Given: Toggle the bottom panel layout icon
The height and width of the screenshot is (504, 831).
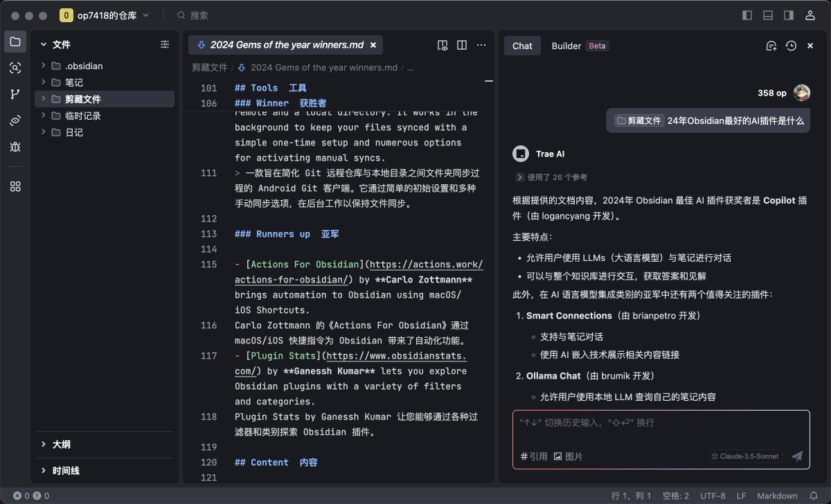Looking at the screenshot, I should click(x=768, y=15).
